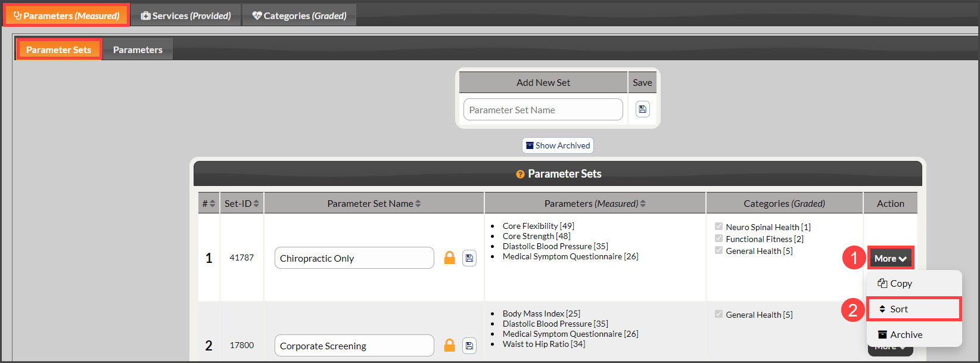The width and height of the screenshot is (980, 363).
Task: Open More dropdown for Chiropractic Only
Action: click(x=891, y=258)
